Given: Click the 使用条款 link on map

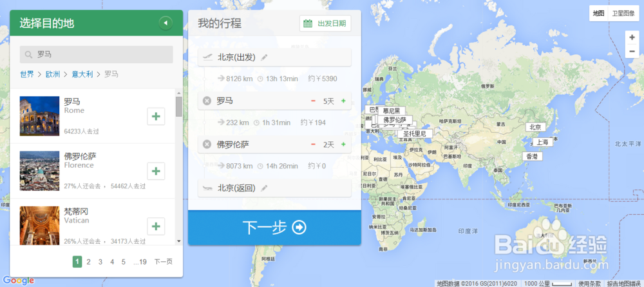Looking at the screenshot, I should pos(589,283).
